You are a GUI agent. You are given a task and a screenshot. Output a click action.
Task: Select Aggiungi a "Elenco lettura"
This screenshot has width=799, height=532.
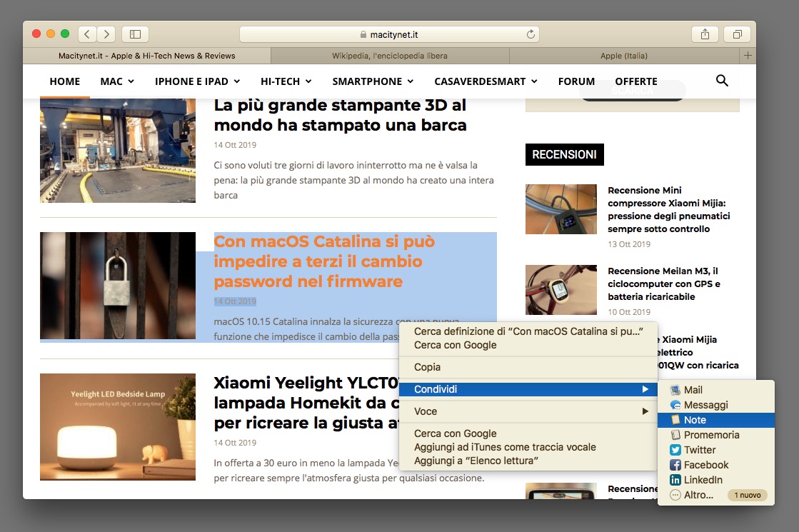(528, 461)
